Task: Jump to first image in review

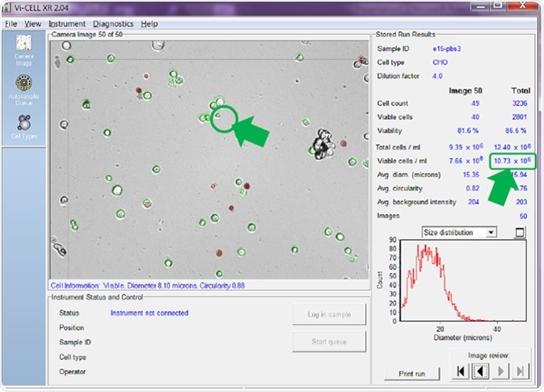Action: pyautogui.click(x=460, y=373)
